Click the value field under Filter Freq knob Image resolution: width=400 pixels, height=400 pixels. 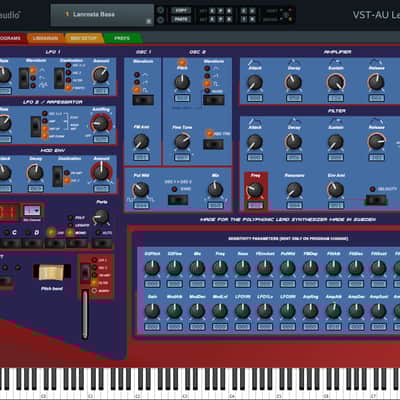pos(255,205)
